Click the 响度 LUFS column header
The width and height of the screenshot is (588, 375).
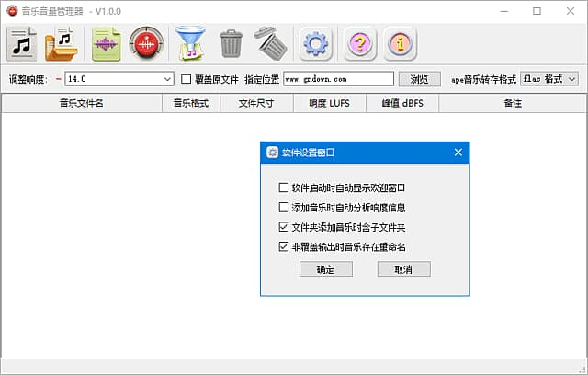point(330,103)
